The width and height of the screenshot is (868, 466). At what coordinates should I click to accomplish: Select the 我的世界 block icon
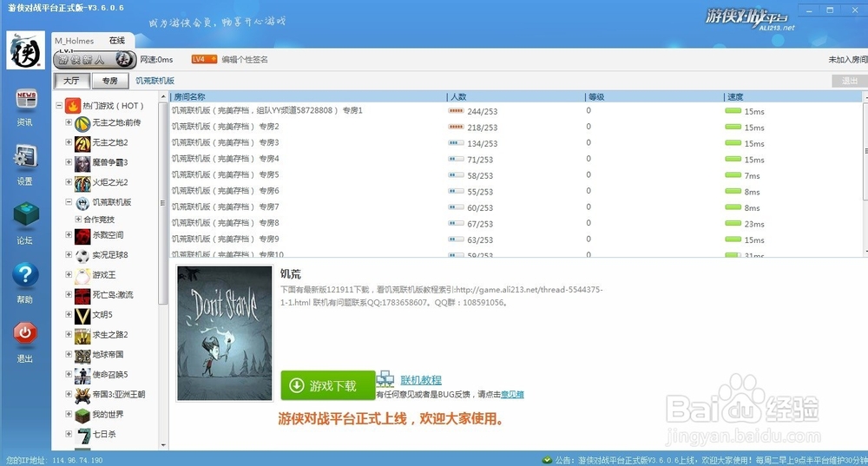(x=82, y=415)
